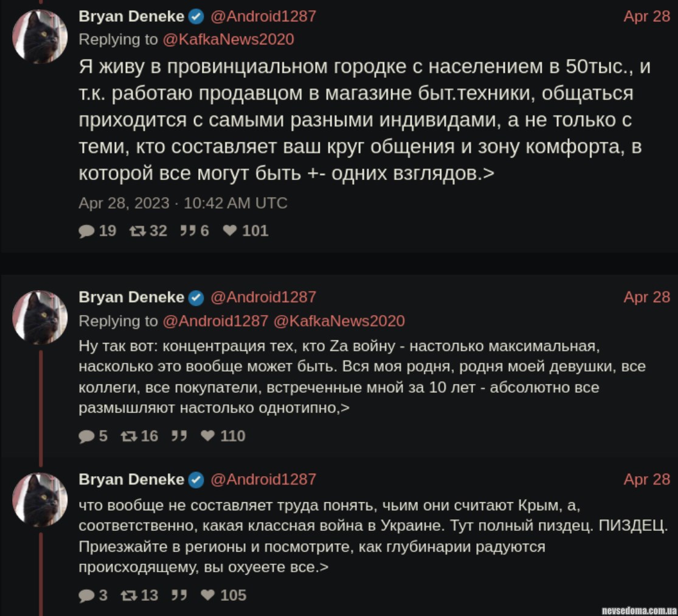Like the second tweet with 110 likes

pyautogui.click(x=208, y=436)
